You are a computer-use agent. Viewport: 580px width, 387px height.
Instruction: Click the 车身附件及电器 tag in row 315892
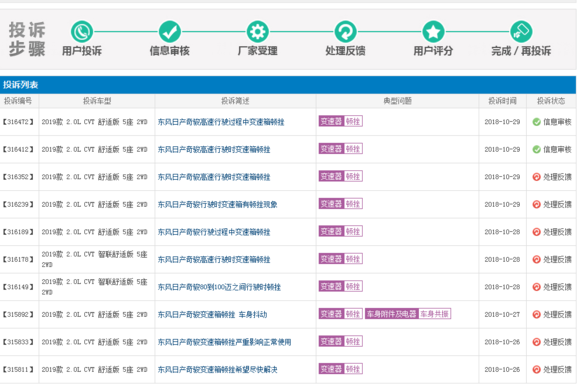(x=392, y=314)
